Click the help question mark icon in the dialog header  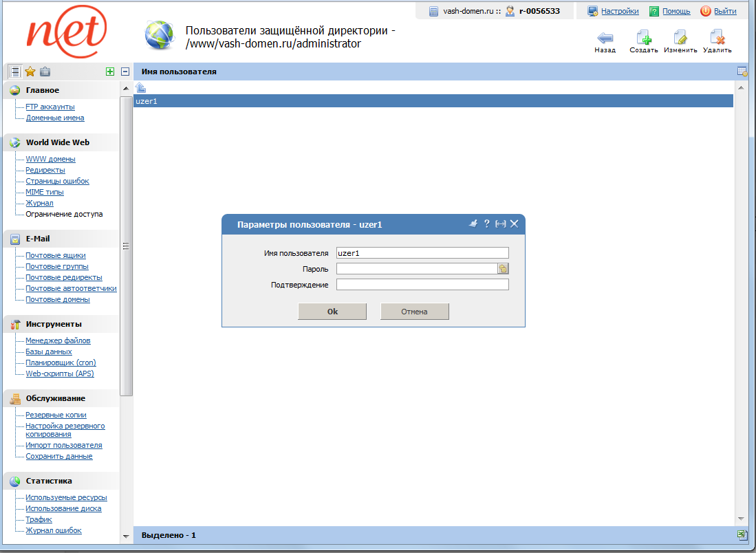click(486, 223)
